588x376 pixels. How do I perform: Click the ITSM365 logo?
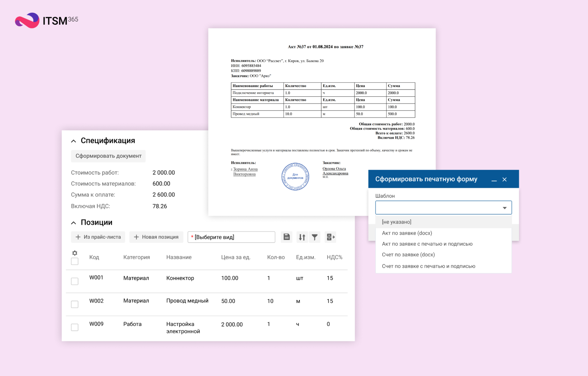pos(46,21)
